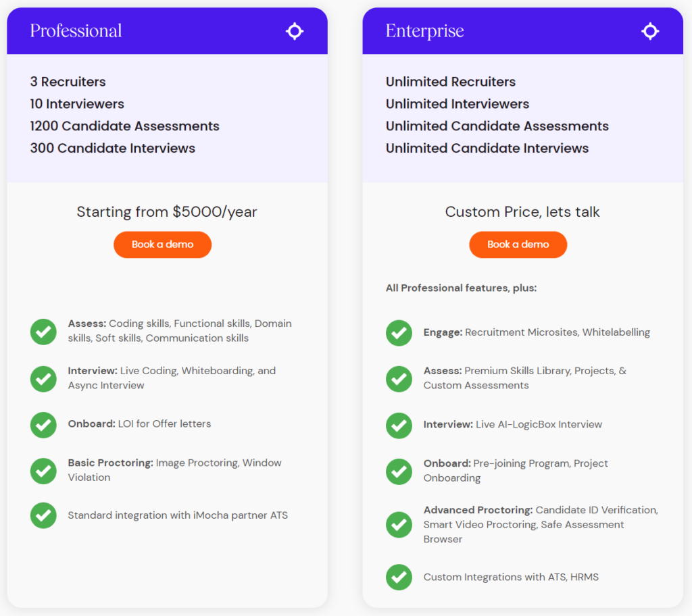Click the check icon beside LOI for Offer letters

tap(43, 425)
